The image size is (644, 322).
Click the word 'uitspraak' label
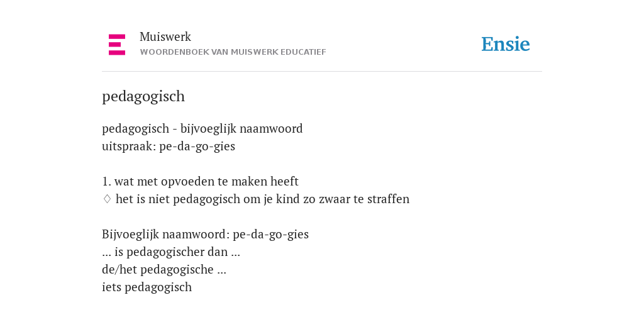pyautogui.click(x=128, y=147)
